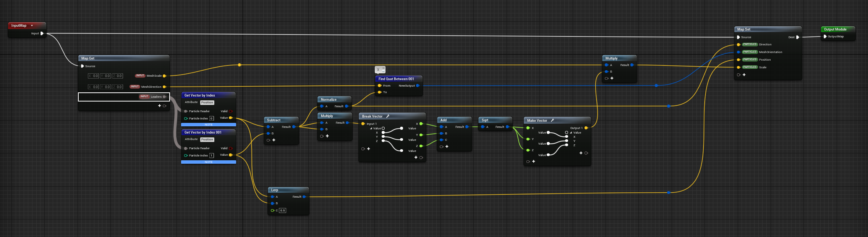The image size is (868, 237).
Task: Click the add pin plus on Subtract node
Action: pyautogui.click(x=274, y=140)
